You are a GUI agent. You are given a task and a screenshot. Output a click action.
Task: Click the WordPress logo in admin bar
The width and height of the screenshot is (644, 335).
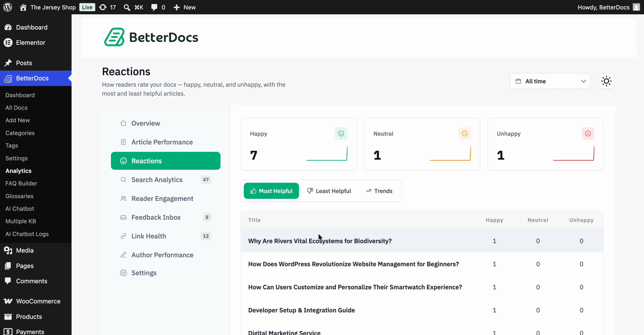point(8,7)
